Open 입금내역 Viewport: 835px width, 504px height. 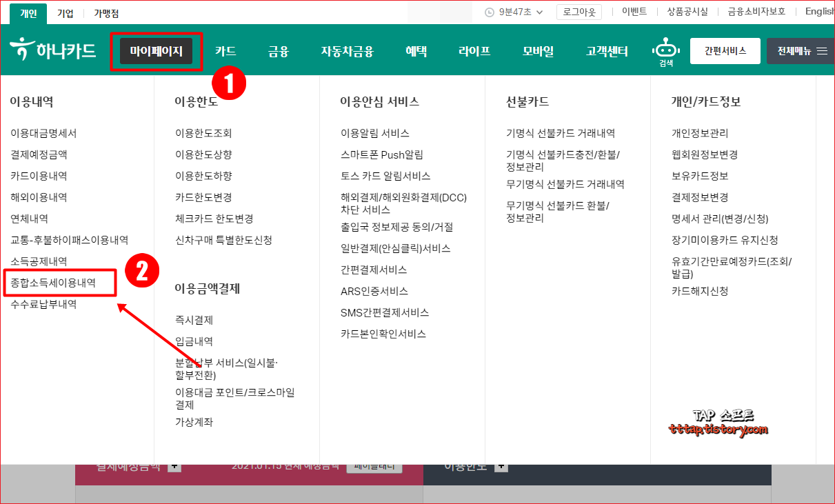[194, 341]
